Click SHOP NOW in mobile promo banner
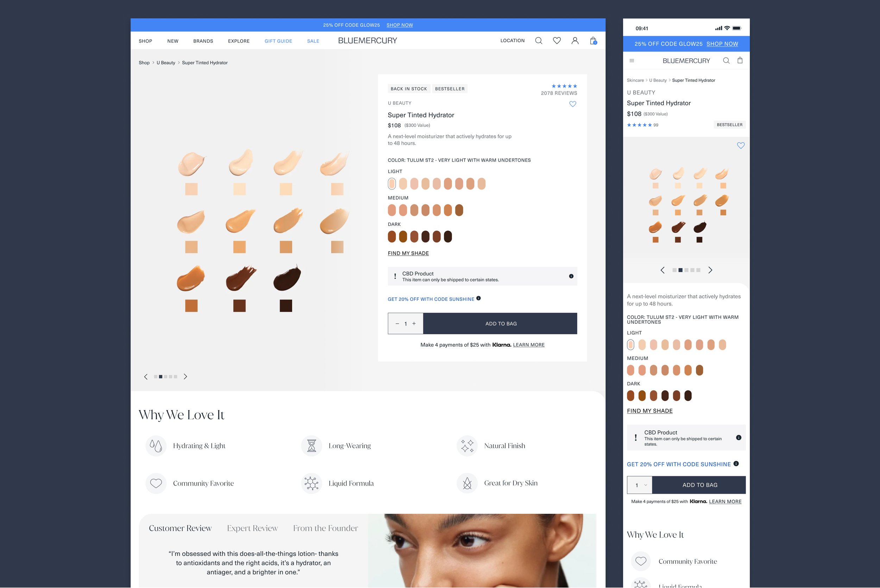The image size is (880, 588). pyautogui.click(x=722, y=44)
